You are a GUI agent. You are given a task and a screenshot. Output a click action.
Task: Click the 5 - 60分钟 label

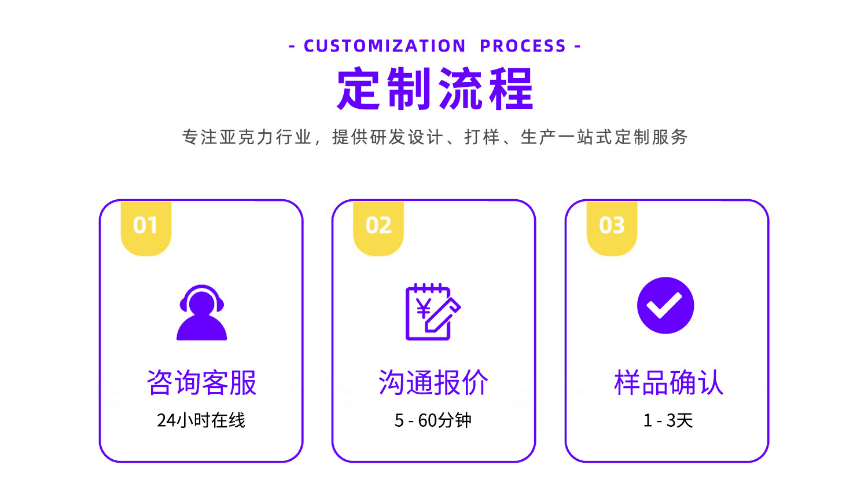point(433,420)
